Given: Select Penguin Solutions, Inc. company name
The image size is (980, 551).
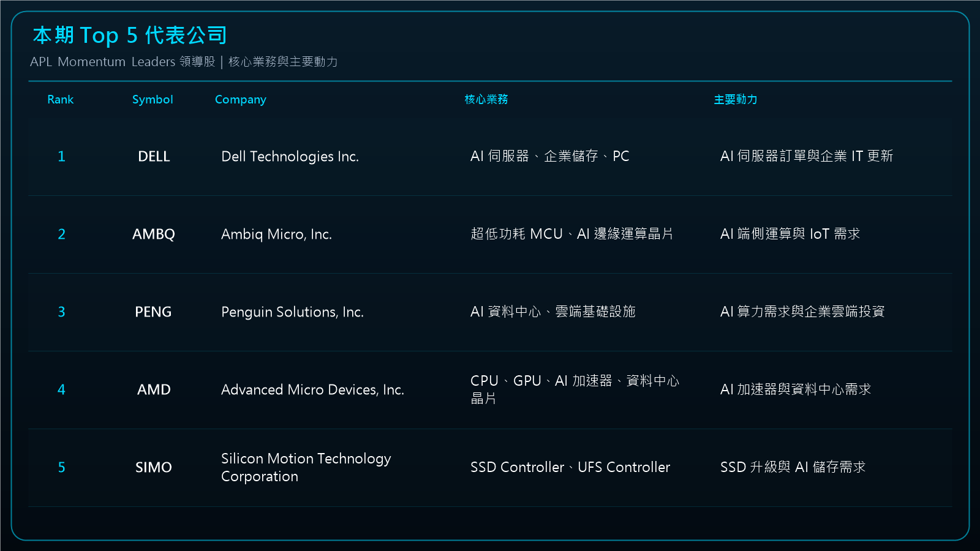Looking at the screenshot, I should 292,312.
